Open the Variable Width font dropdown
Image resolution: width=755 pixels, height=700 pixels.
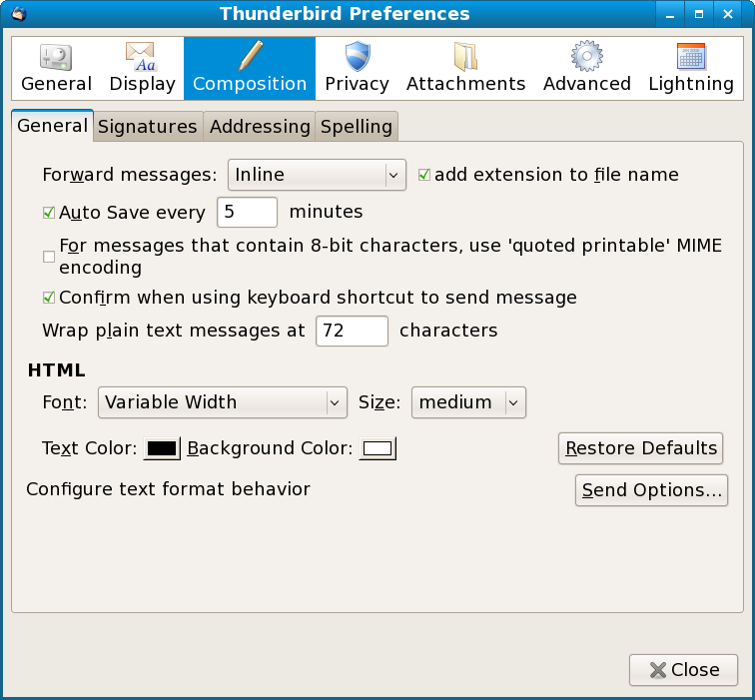point(223,402)
